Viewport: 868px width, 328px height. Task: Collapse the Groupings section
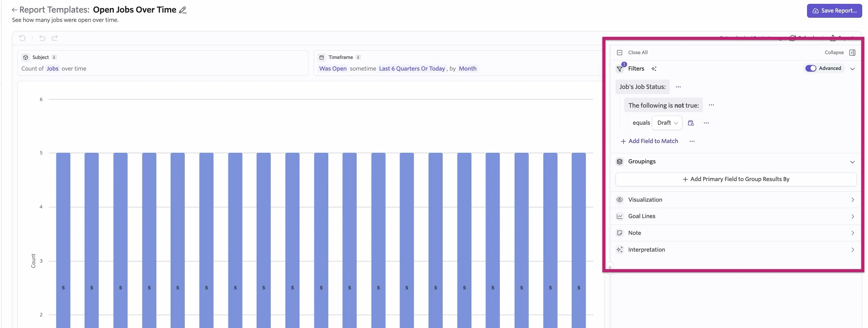coord(853,162)
